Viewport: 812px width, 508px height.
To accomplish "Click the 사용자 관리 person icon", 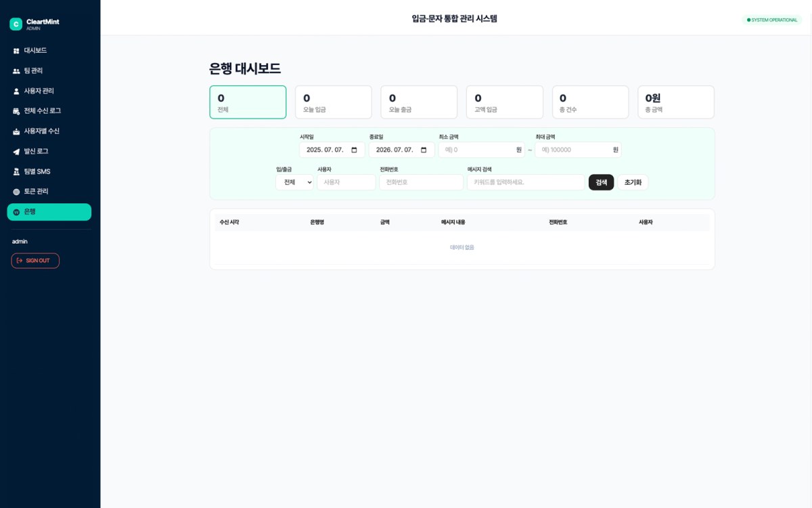I will pyautogui.click(x=16, y=91).
